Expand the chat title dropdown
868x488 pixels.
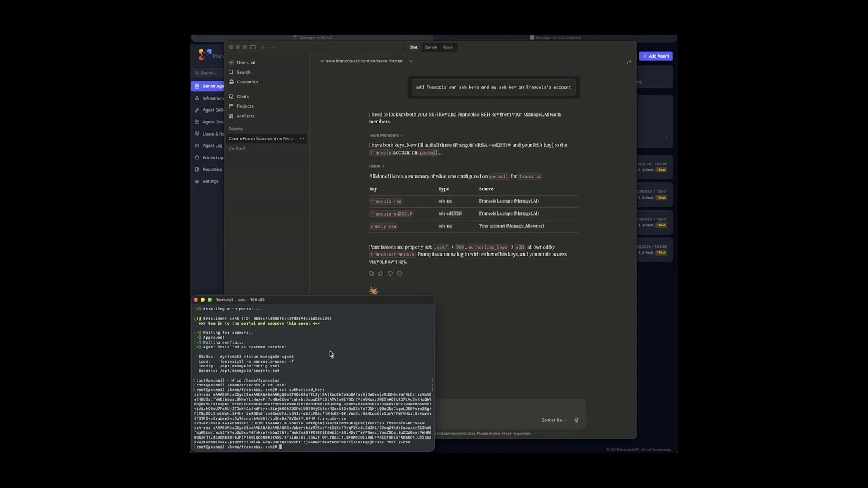410,61
